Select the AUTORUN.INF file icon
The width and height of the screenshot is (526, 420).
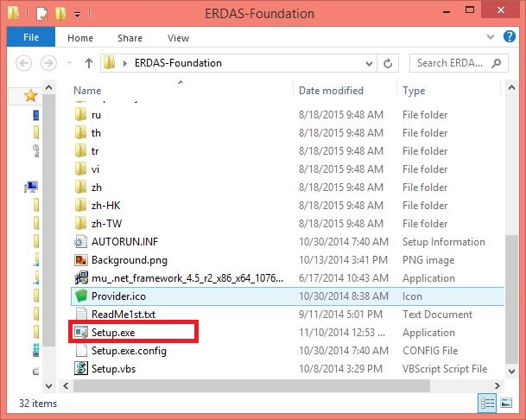(x=81, y=241)
